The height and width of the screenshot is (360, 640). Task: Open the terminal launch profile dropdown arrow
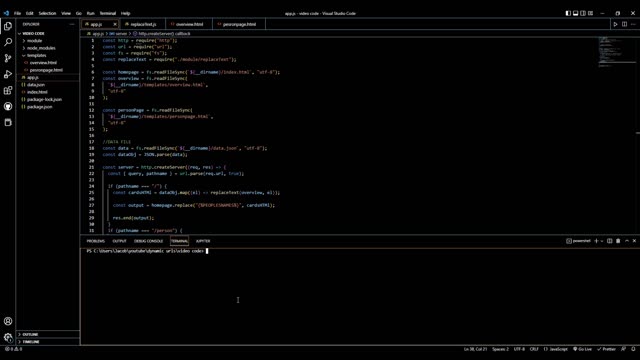(x=602, y=241)
